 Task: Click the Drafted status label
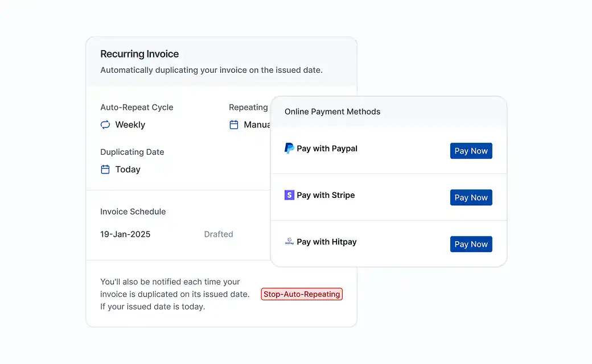pos(219,234)
